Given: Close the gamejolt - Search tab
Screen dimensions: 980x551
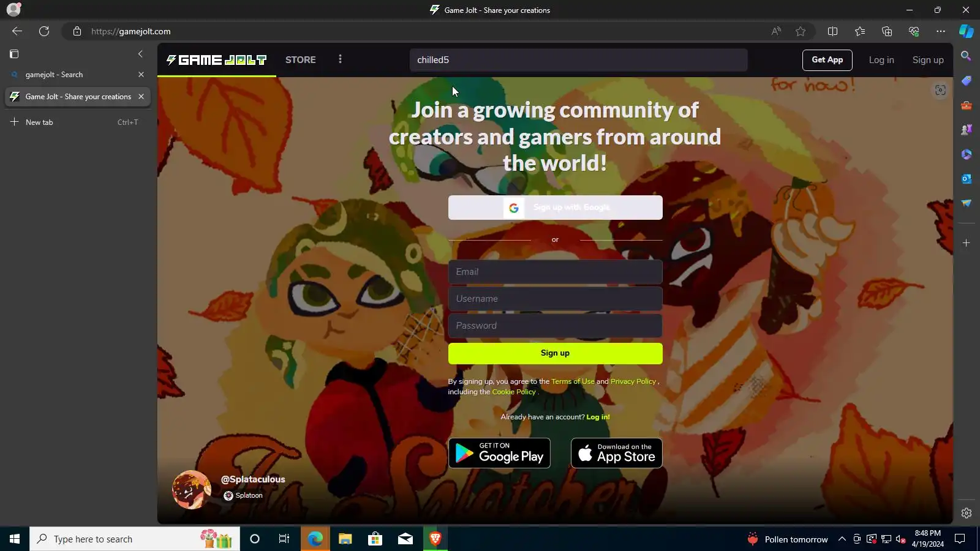Looking at the screenshot, I should pos(141,75).
